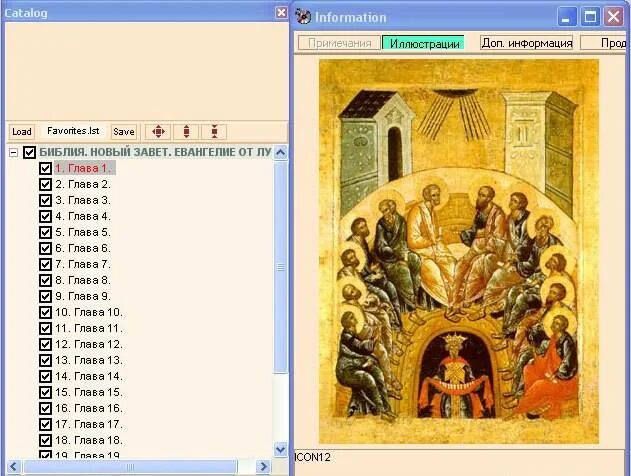Click the Information window app icon
The height and width of the screenshot is (476, 631).
click(303, 16)
